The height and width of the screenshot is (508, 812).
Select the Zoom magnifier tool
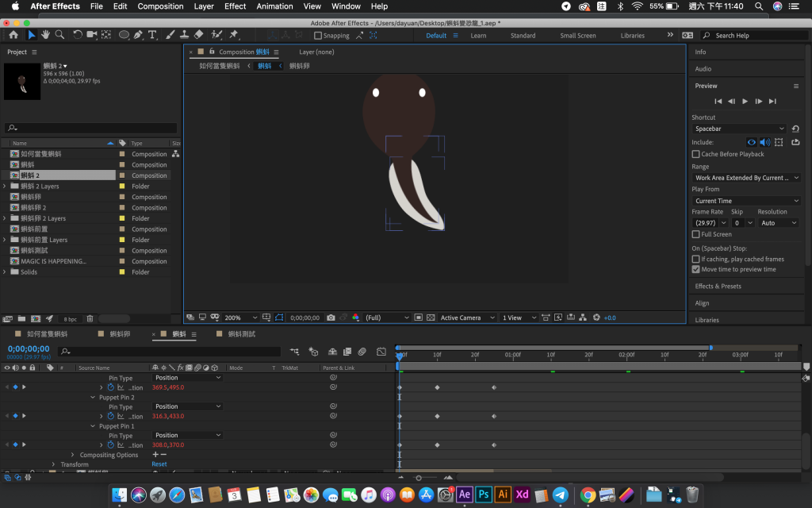[x=59, y=35]
